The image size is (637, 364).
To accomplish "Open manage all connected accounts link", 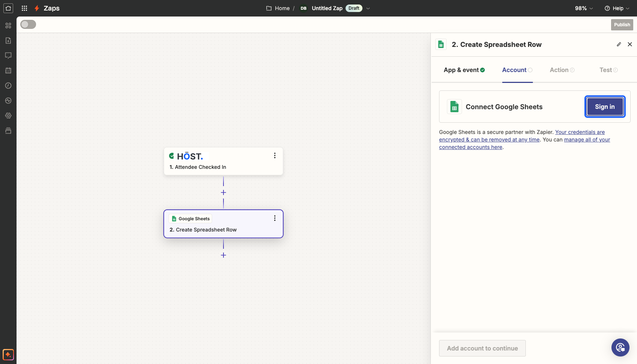I will coord(525,143).
